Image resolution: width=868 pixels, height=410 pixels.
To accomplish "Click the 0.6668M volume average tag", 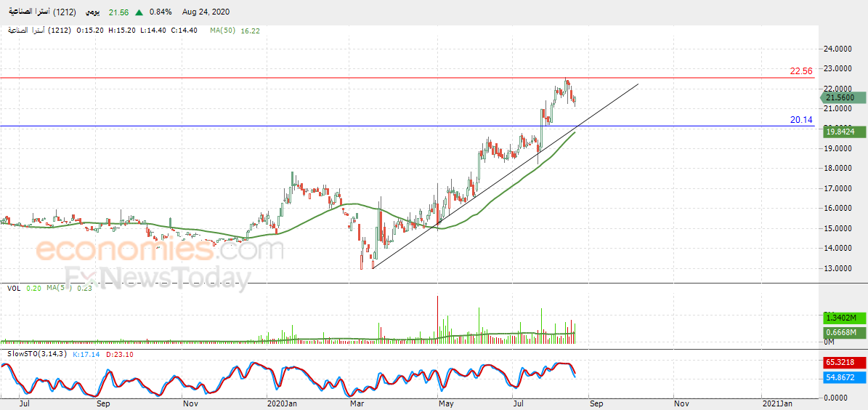I will (x=843, y=332).
